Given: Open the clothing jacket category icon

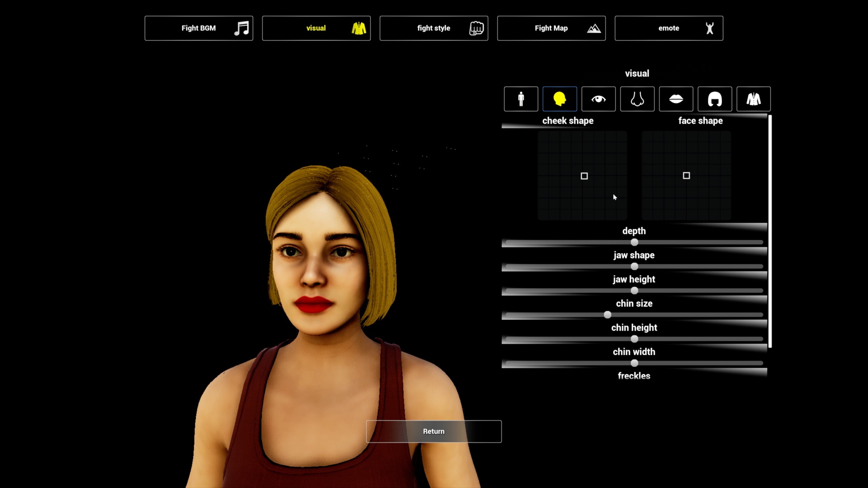Looking at the screenshot, I should pyautogui.click(x=754, y=99).
